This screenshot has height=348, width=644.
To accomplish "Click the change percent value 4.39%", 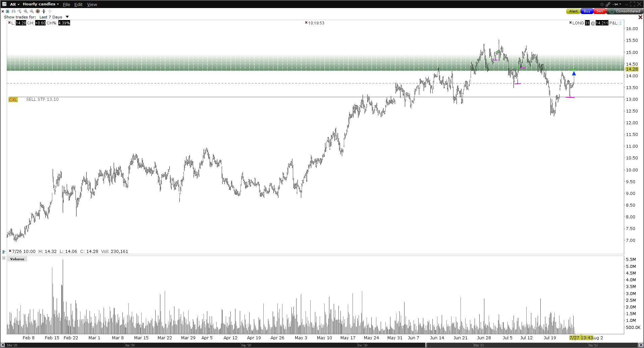I will 64,23.
